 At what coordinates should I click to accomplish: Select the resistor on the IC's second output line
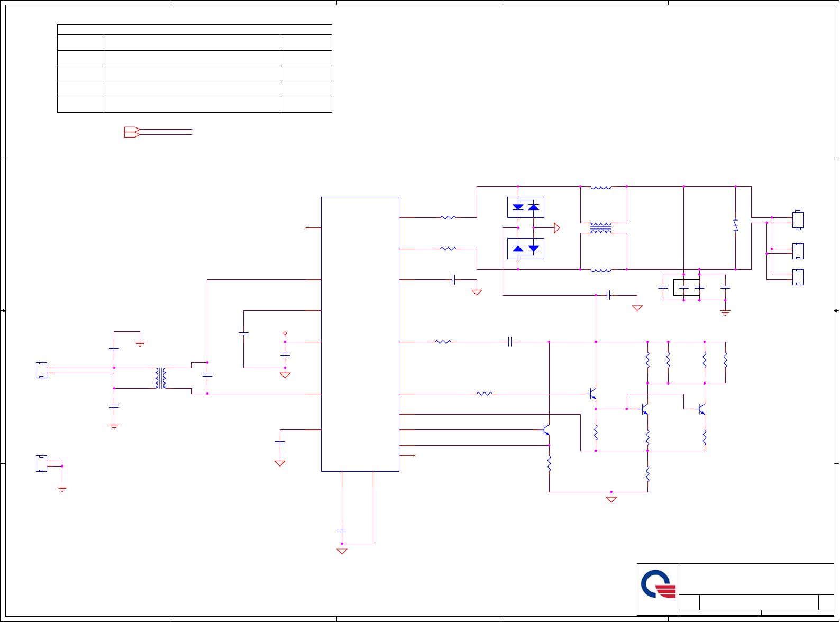click(x=448, y=249)
